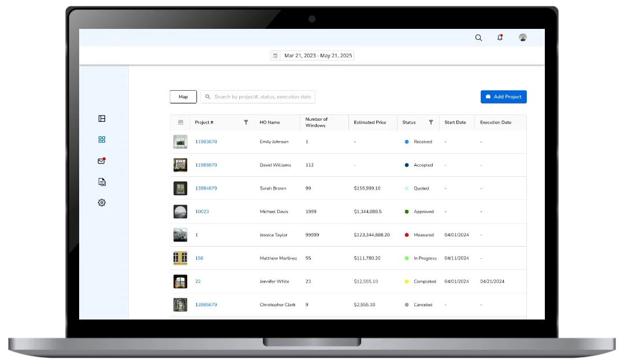Open the messages inbox with the red notification dot
The height and width of the screenshot is (364, 624).
(102, 161)
